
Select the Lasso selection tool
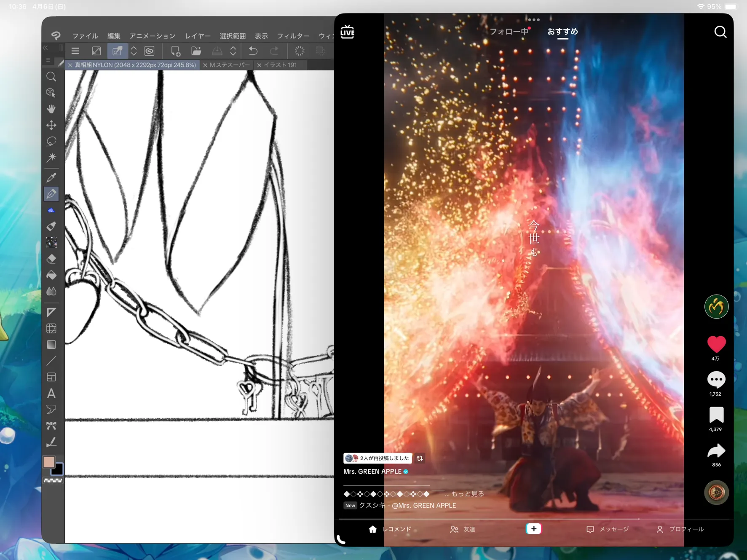coord(51,142)
